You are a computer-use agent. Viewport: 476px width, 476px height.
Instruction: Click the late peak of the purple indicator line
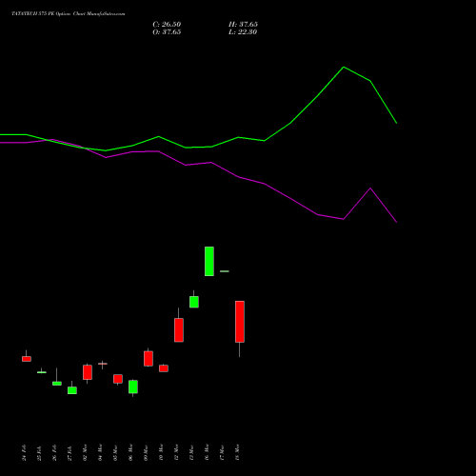(370, 188)
